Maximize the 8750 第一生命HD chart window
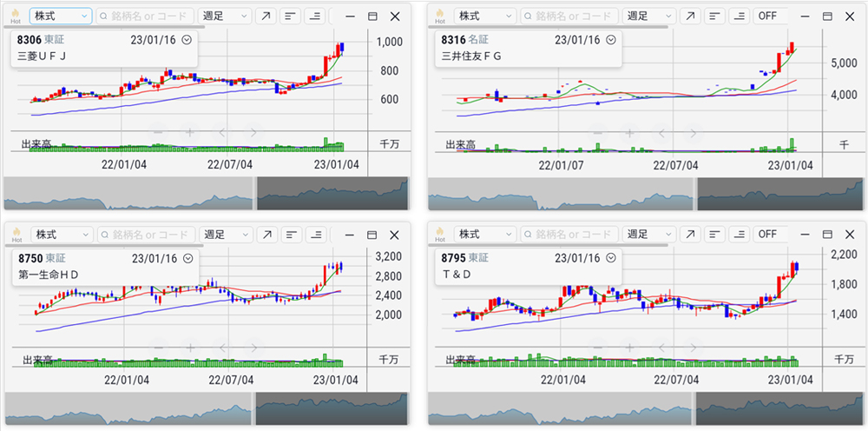868x431 pixels. point(372,235)
